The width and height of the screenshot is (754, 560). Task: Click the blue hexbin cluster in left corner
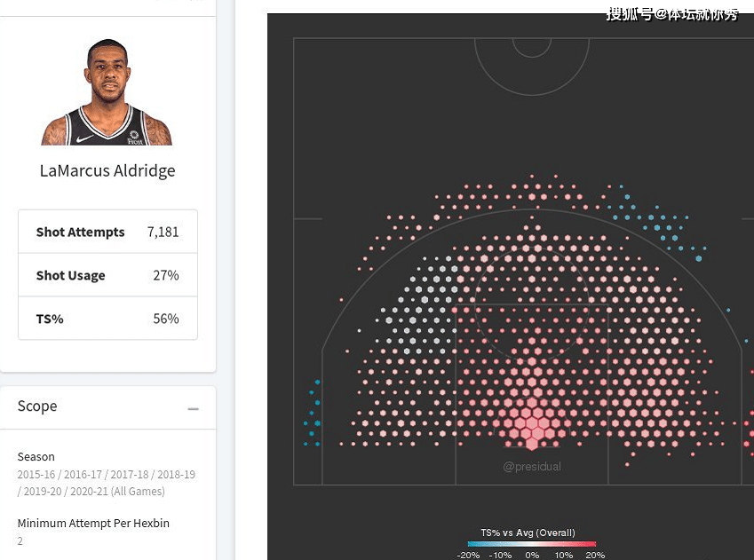(312, 414)
